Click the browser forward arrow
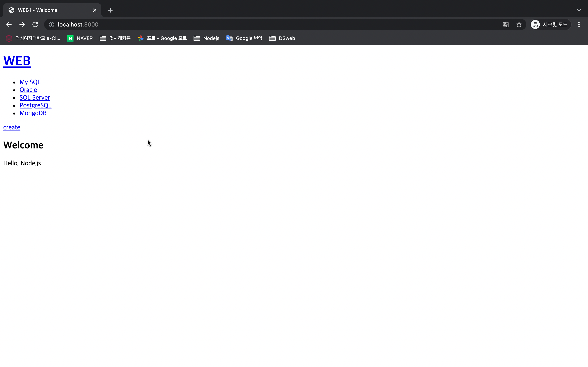Viewport: 588px width, 367px height. (x=22, y=24)
